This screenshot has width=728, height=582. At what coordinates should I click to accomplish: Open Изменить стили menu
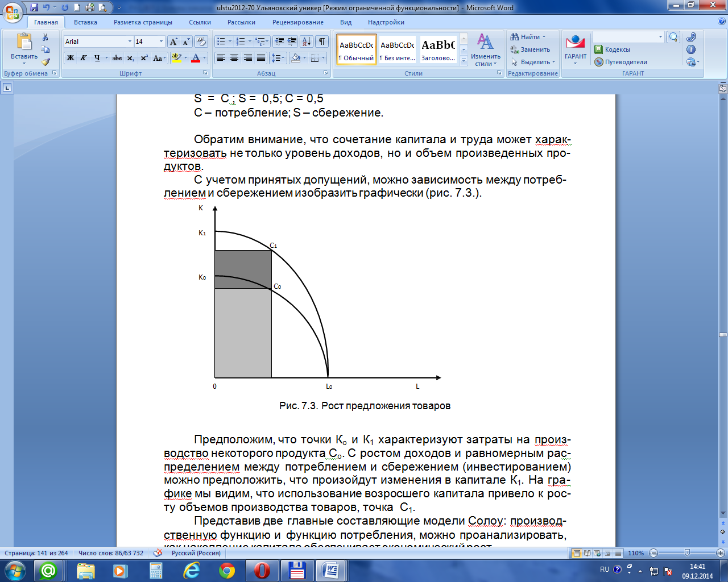tap(486, 49)
